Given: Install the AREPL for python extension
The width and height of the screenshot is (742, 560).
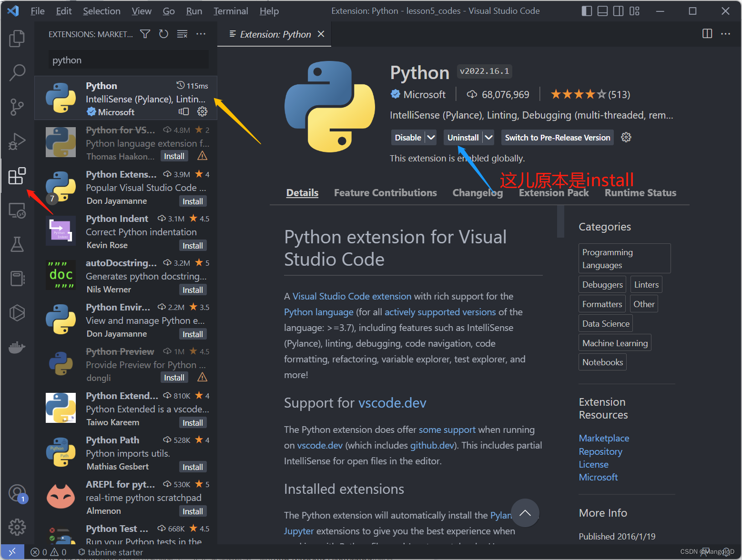Looking at the screenshot, I should 193,511.
